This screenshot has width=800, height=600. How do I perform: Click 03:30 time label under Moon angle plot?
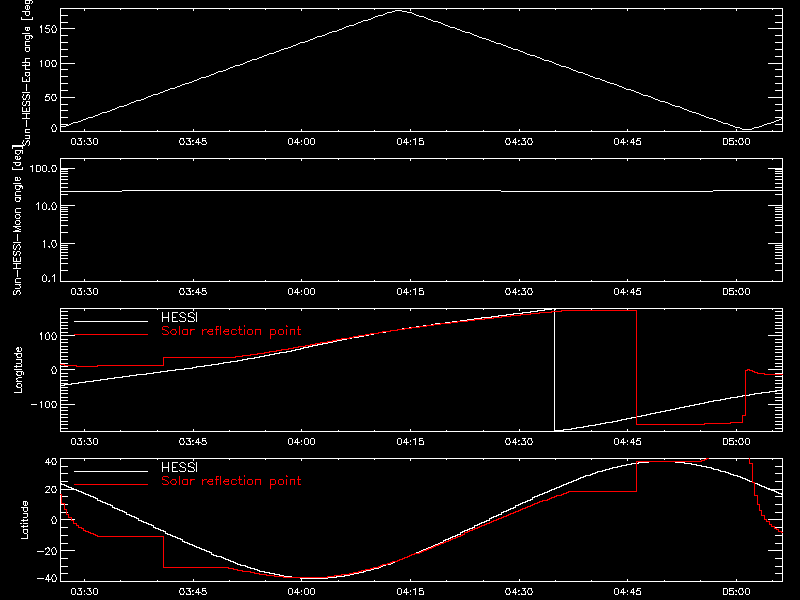pyautogui.click(x=84, y=291)
